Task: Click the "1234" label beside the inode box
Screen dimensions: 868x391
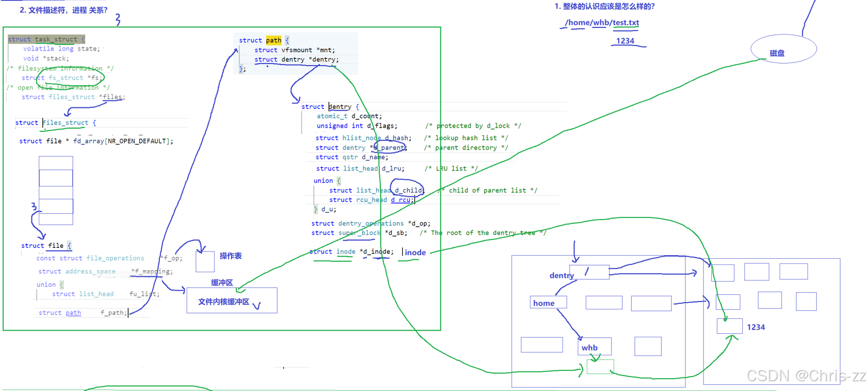Action: (756, 327)
